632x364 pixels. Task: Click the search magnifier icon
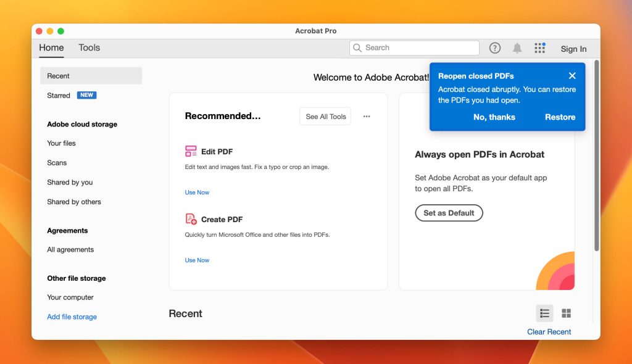click(357, 48)
